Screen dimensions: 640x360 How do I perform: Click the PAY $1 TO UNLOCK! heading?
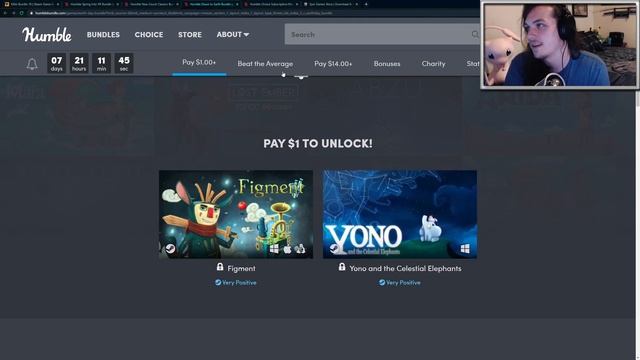[318, 144]
